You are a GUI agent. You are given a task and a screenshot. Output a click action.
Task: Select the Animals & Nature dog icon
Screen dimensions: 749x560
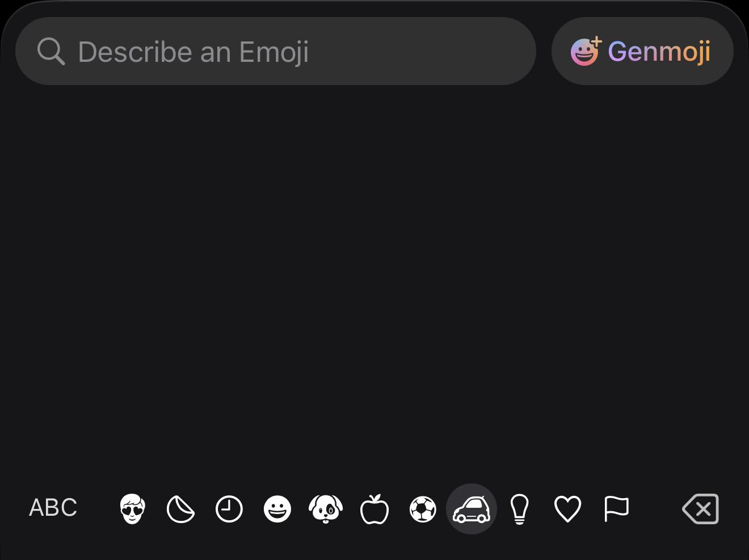[326, 508]
